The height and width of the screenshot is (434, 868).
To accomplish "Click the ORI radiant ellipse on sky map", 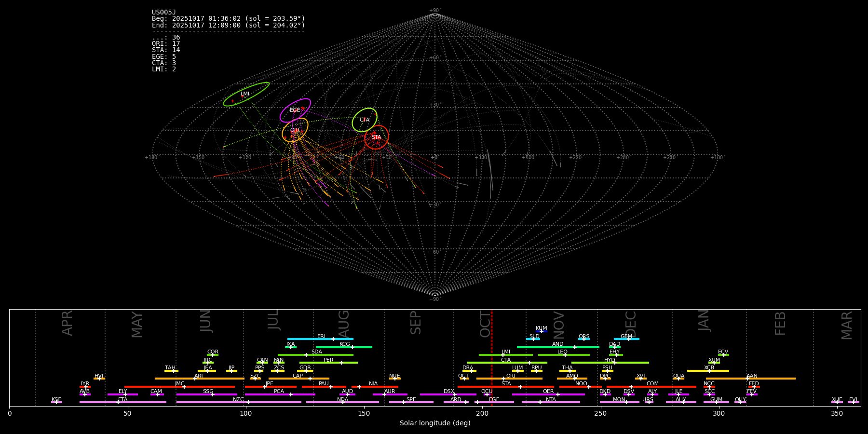I will (295, 130).
